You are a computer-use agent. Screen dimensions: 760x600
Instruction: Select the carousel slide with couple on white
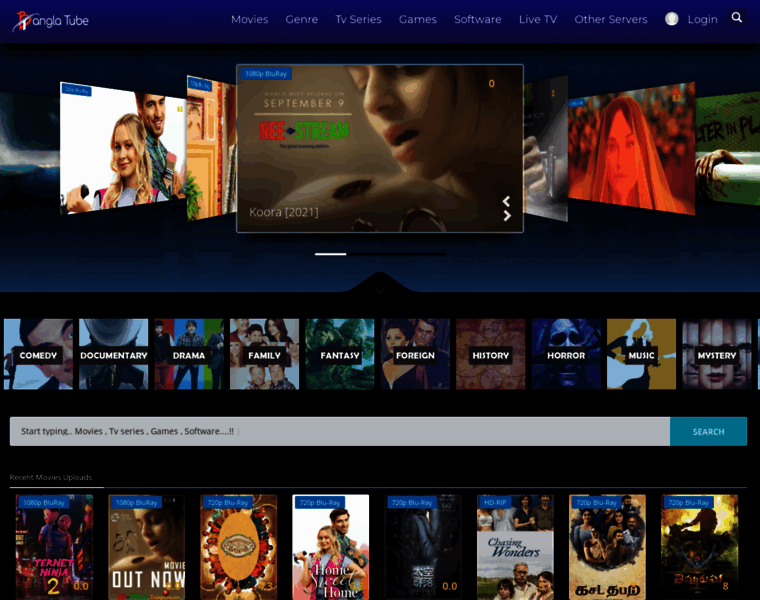(123, 148)
